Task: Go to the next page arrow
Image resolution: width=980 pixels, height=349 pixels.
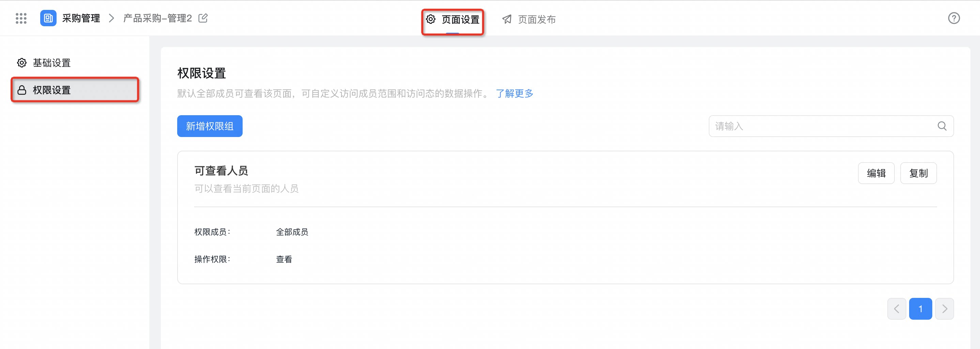Action: [x=944, y=309]
